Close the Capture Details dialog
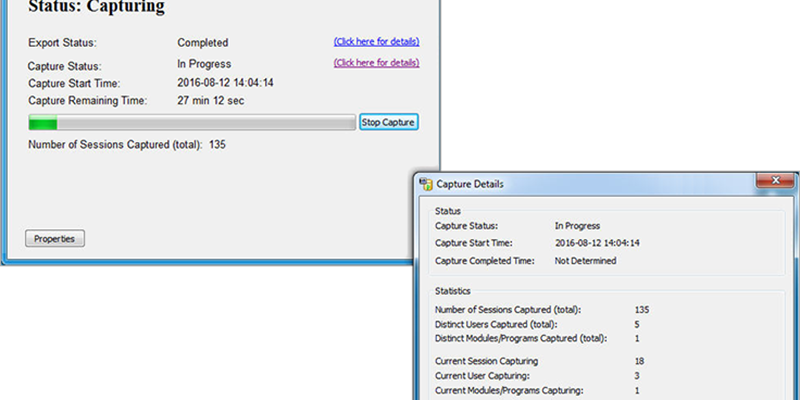This screenshot has width=800, height=400. pos(775,181)
